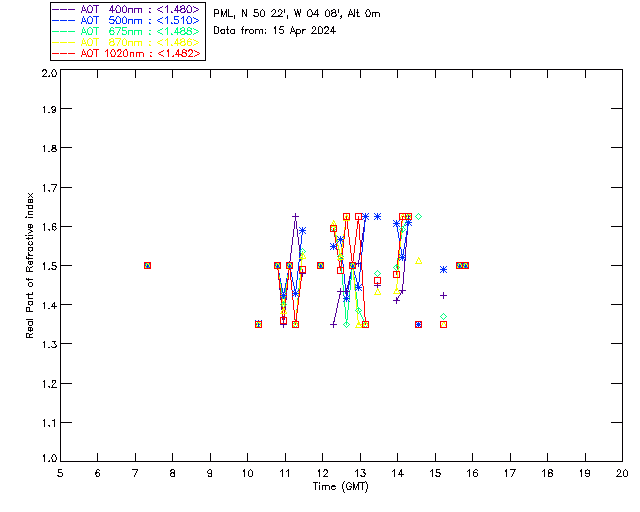Click the x-axis label 15

[x=435, y=473]
